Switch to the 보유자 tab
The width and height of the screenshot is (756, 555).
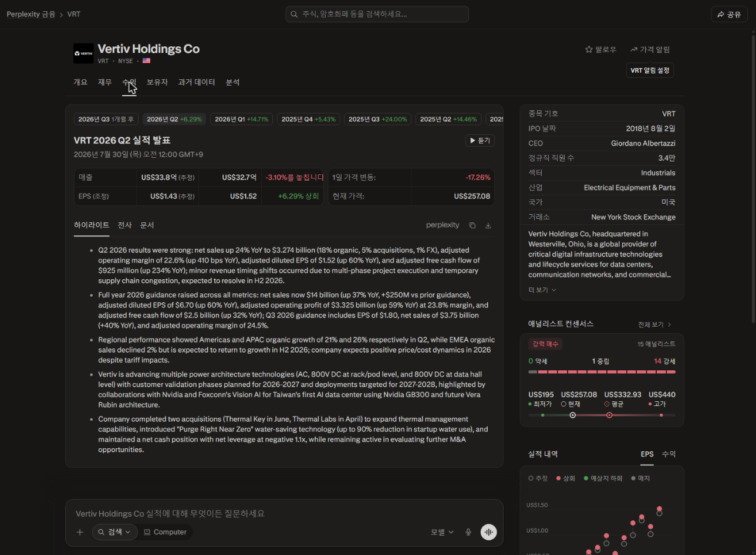pos(157,82)
